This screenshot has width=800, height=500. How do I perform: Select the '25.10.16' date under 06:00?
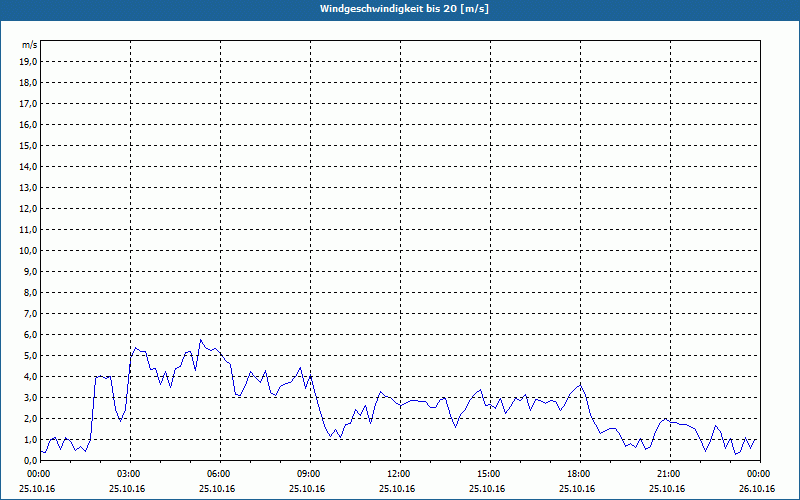pyautogui.click(x=217, y=489)
